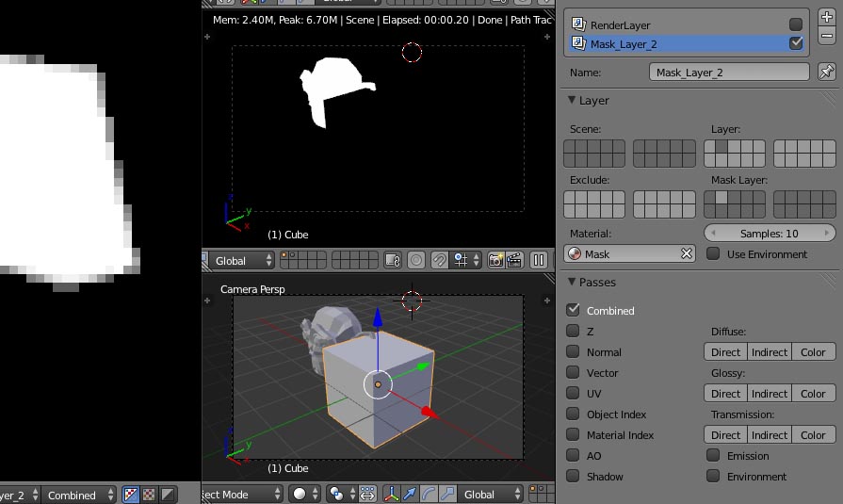Click the OpenGL render image camera icon
This screenshot has width=843, height=504.
[x=495, y=261]
